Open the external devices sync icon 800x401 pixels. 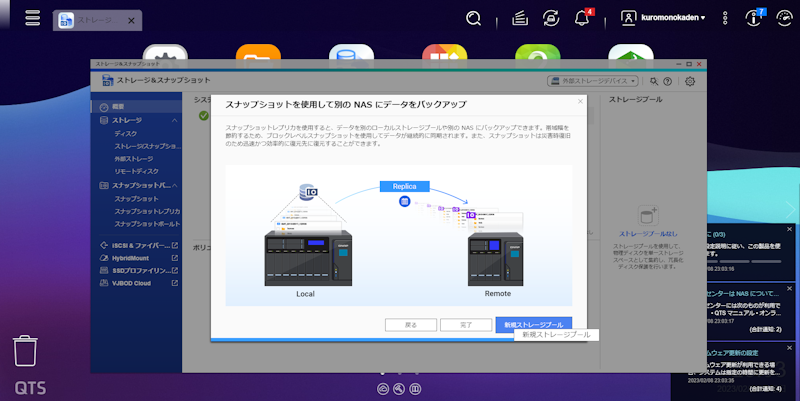(x=551, y=18)
